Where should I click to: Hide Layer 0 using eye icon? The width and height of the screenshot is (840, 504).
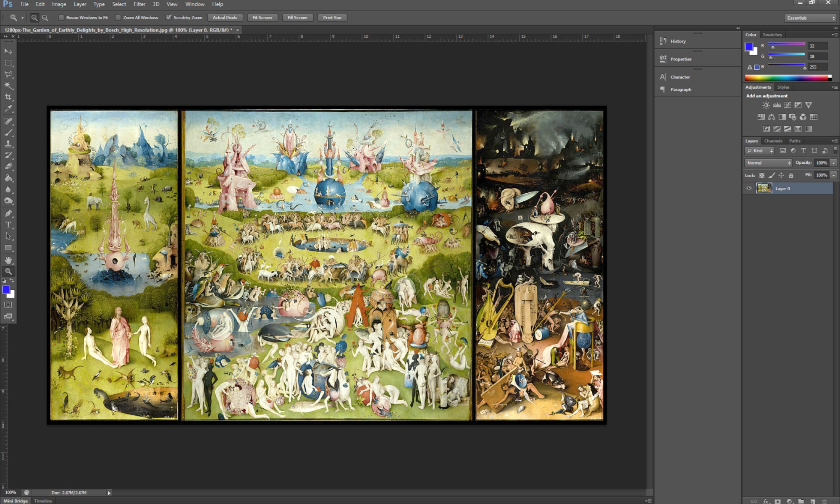(x=749, y=189)
